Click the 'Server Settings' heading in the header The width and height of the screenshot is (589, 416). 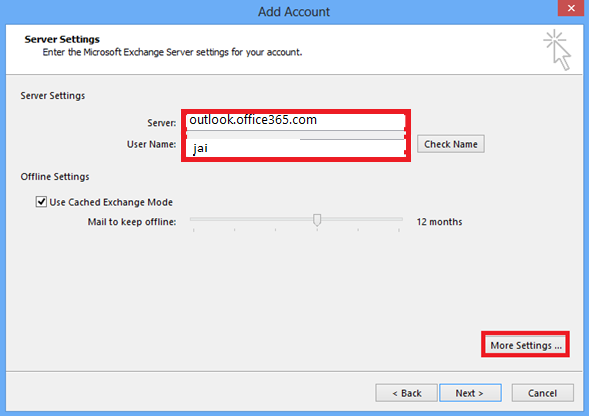click(x=62, y=39)
